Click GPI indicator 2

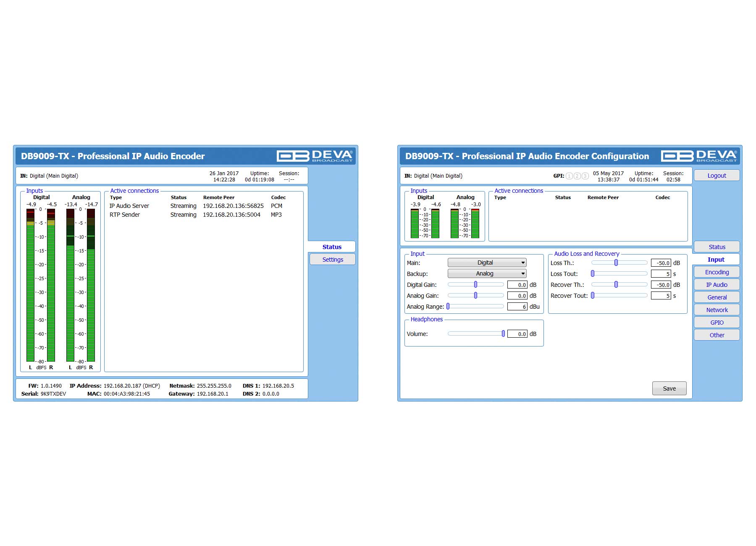point(577,176)
